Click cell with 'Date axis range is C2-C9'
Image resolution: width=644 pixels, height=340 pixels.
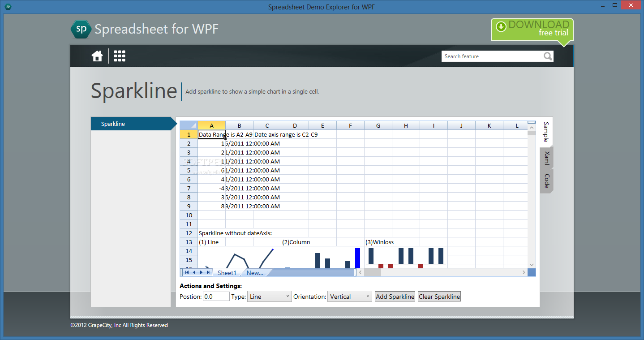point(286,134)
